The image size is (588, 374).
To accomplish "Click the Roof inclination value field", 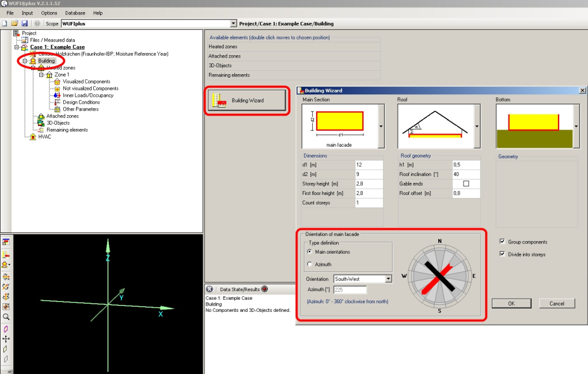I will pos(466,174).
